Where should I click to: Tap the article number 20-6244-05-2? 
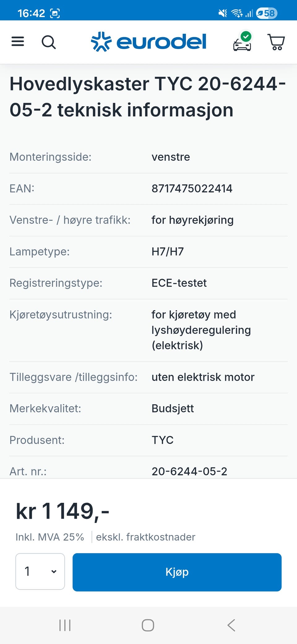point(189,471)
